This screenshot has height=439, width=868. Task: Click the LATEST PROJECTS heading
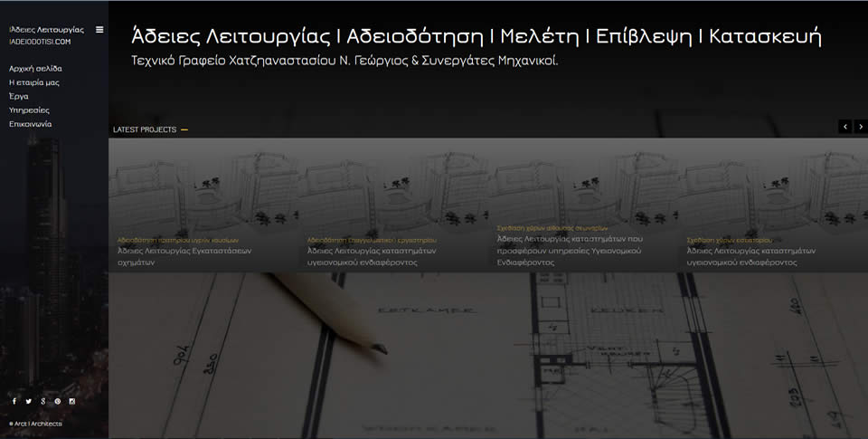pyautogui.click(x=145, y=129)
